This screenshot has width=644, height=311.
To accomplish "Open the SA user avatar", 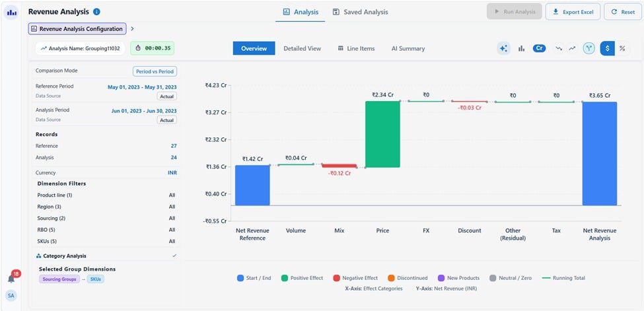I will pos(11,296).
